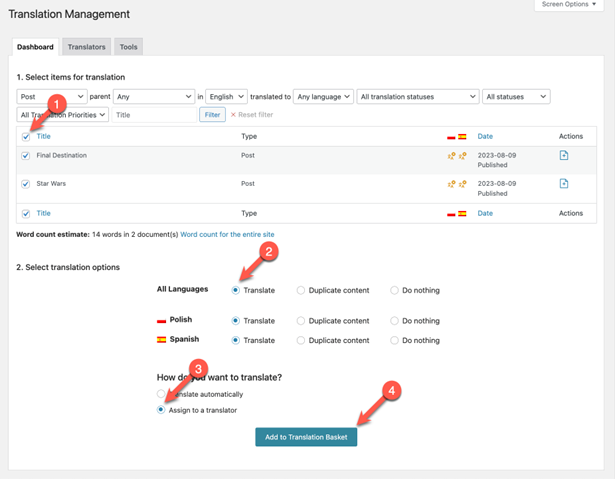
Task: Click Spanish status icon for Final Destination
Action: [x=463, y=156]
